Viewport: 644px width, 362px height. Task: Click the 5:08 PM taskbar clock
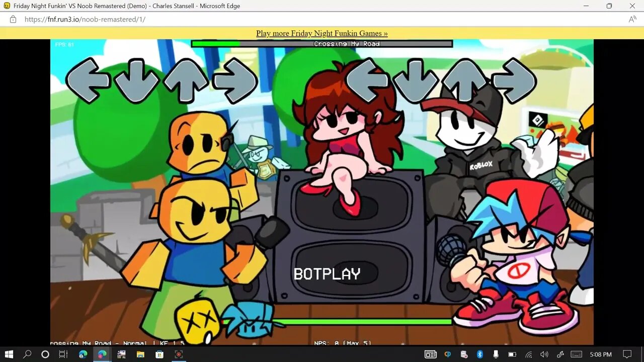click(x=601, y=354)
